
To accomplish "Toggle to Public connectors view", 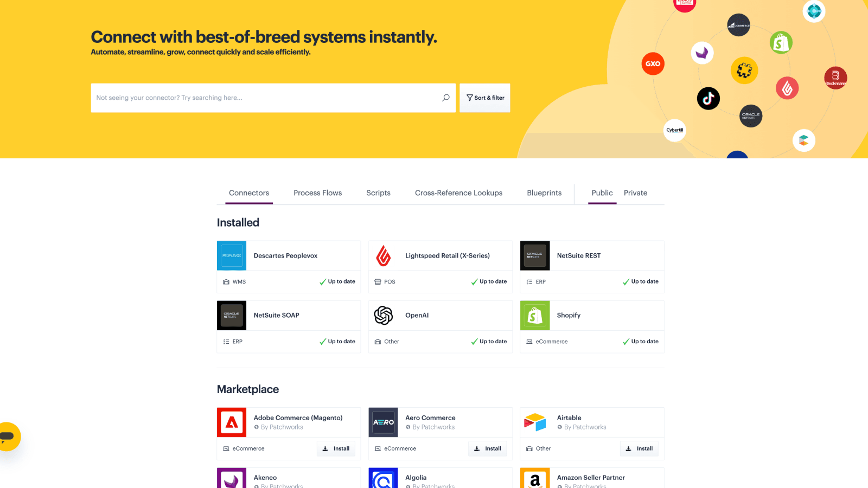I will tap(602, 193).
